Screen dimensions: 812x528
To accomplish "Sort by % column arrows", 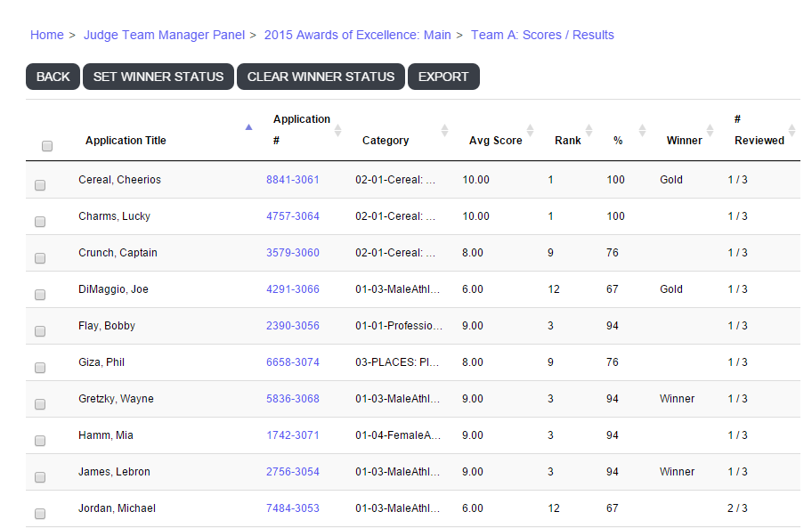I will point(642,131).
